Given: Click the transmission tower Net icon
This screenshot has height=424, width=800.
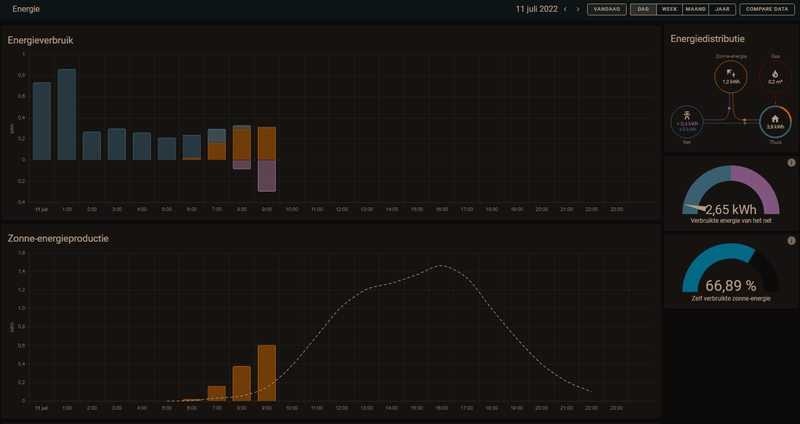Looking at the screenshot, I should tap(687, 114).
